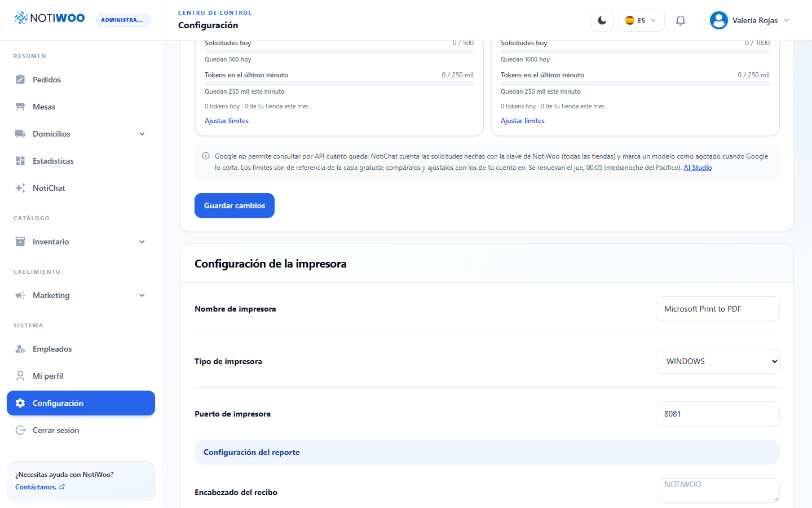The image size is (812, 508).
Task: Click Ajustar límites under Quedan 1000 hoy
Action: (523, 121)
